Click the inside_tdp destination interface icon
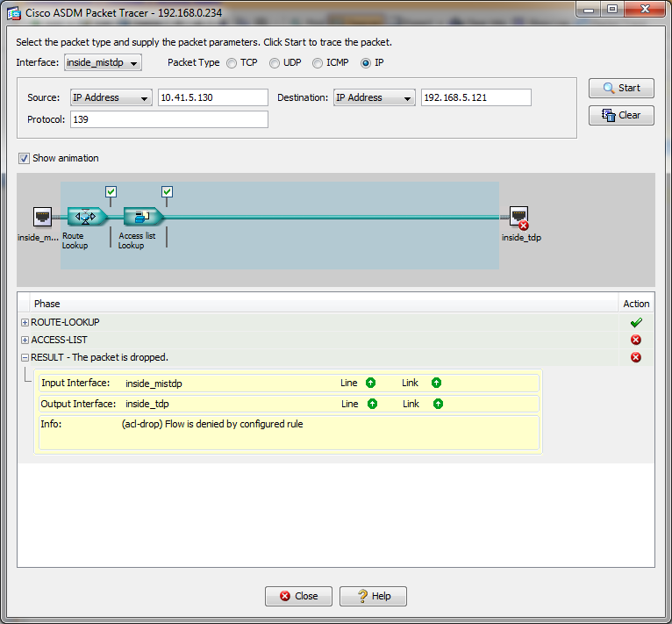 point(519,218)
